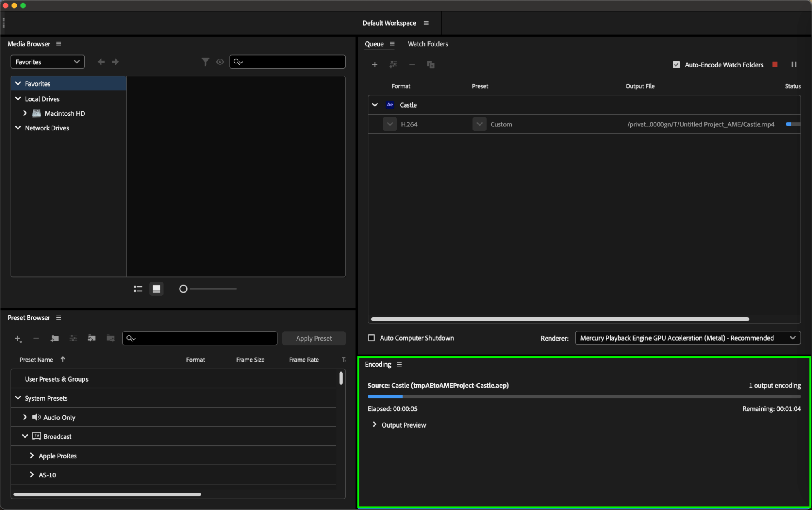Click the Apply Preset button
Screen dimensions: 812x510
pyautogui.click(x=314, y=339)
